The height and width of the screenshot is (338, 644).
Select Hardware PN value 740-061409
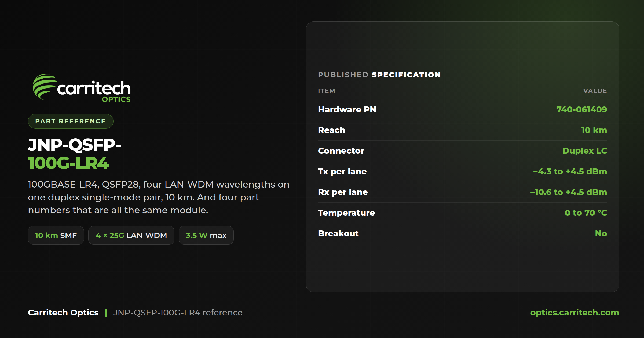581,109
